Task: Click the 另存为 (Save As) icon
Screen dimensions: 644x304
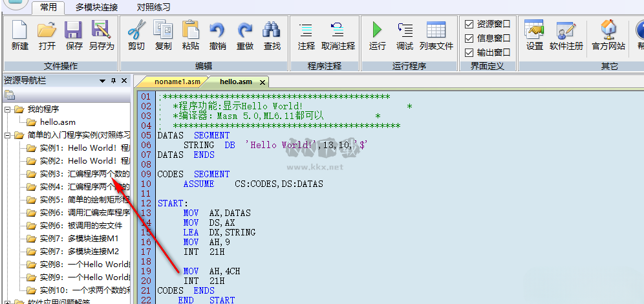Action: [x=102, y=30]
